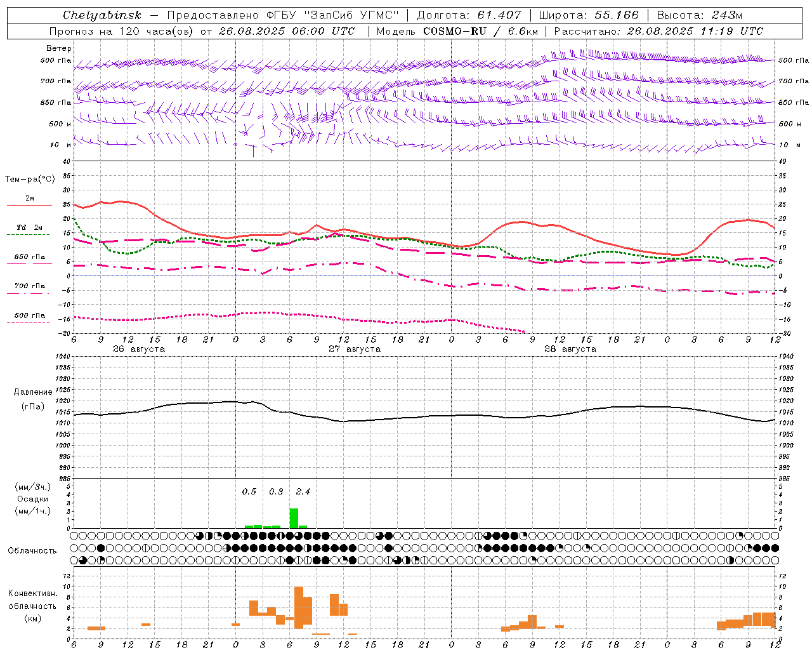The height and width of the screenshot is (650, 812).
Task: Click the 'Облачность' cloud cover label
Action: pyautogui.click(x=32, y=550)
